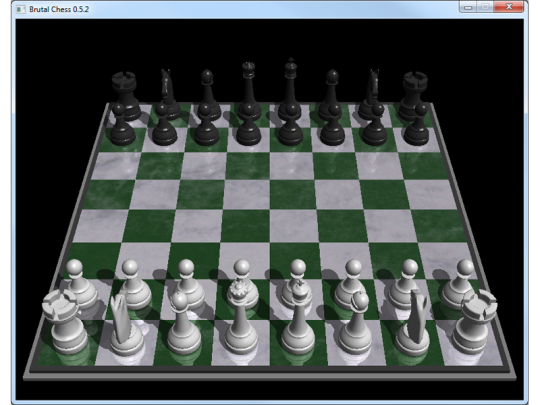Image resolution: width=540 pixels, height=405 pixels.
Task: Minimize the Brutal Chess window
Action: 468,7
